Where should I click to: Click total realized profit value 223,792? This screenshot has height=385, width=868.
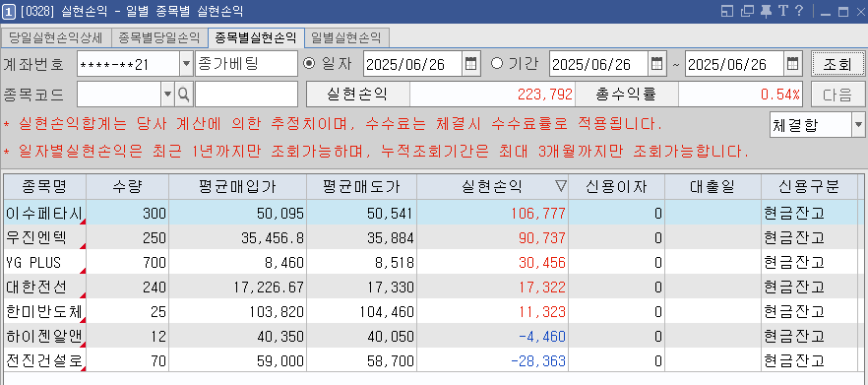545,95
